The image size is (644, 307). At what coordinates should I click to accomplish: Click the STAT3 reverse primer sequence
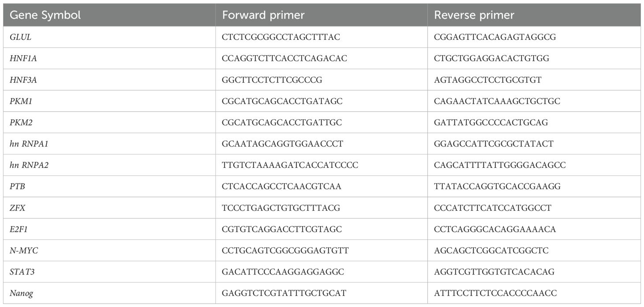click(491, 272)
